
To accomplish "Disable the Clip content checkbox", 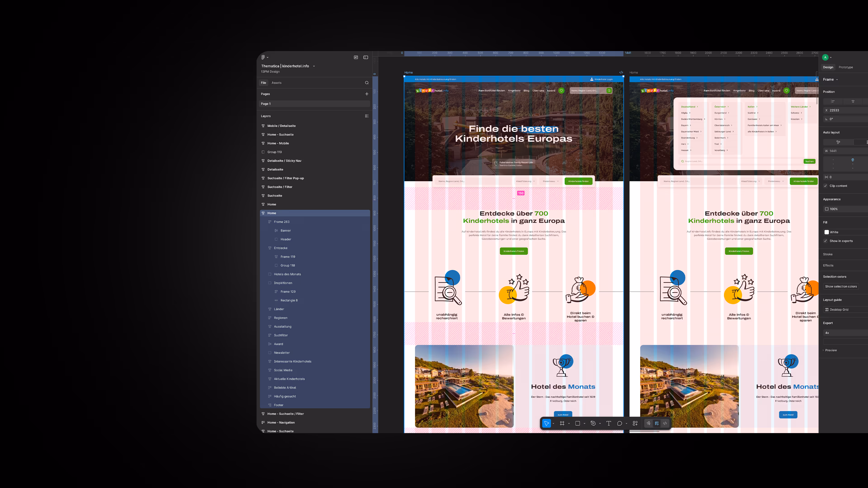I will pyautogui.click(x=826, y=185).
